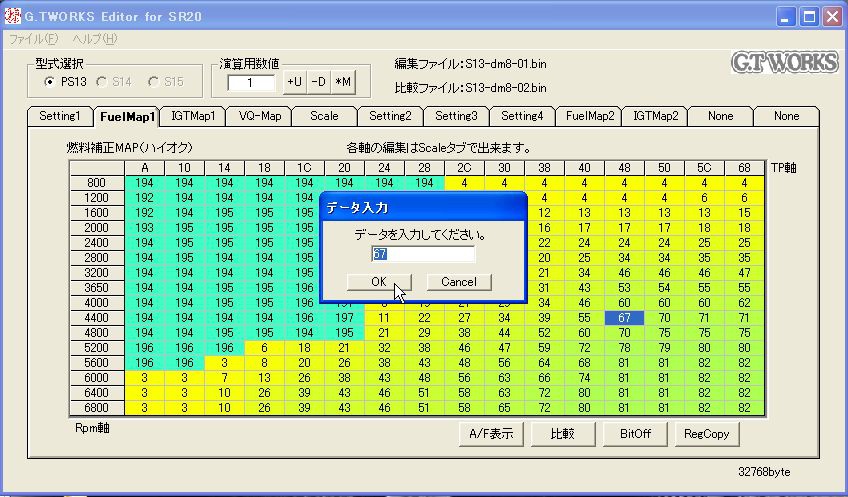Click the 2000 rpm row header
Image resolution: width=848 pixels, height=497 pixels.
coord(97,228)
